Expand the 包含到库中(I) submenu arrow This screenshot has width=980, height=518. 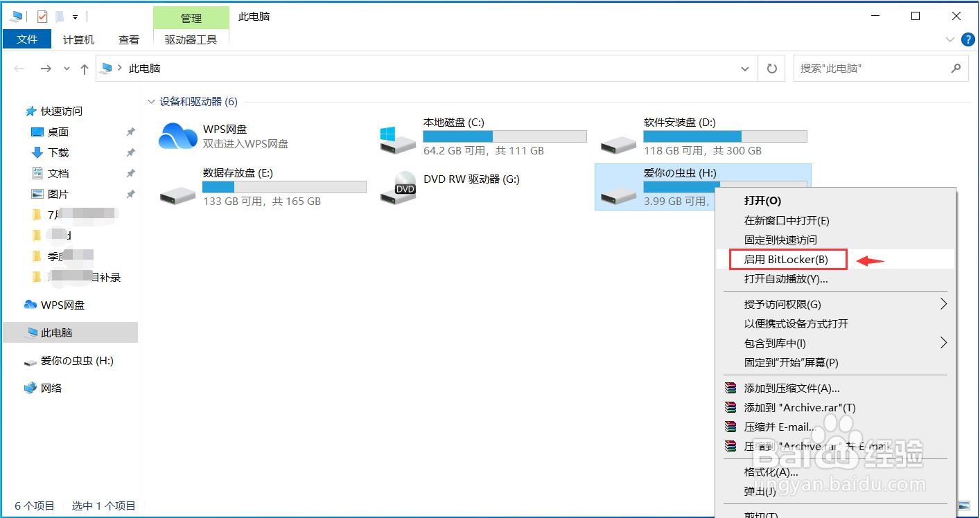(943, 342)
